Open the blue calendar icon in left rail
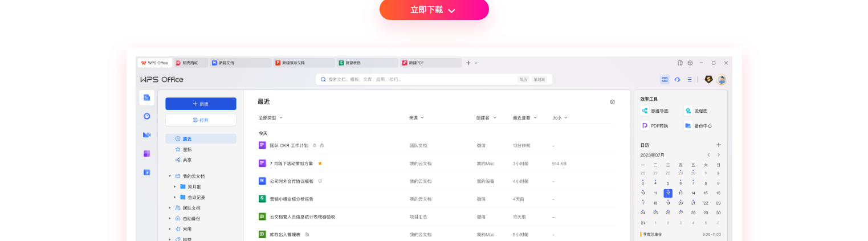The image size is (868, 241). 146,172
